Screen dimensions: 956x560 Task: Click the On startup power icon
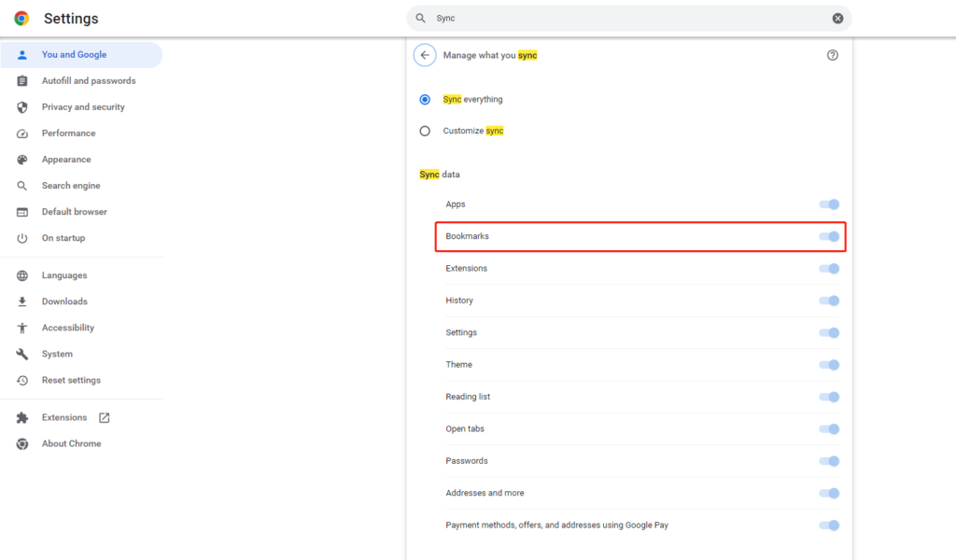22,238
